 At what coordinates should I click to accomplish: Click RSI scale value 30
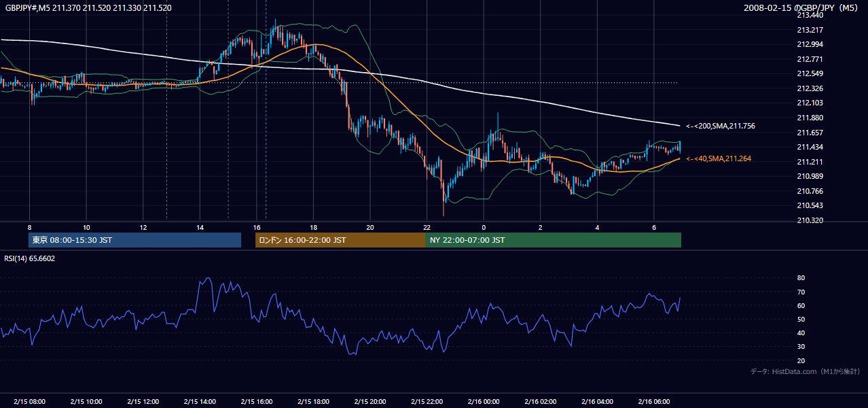coord(801,347)
